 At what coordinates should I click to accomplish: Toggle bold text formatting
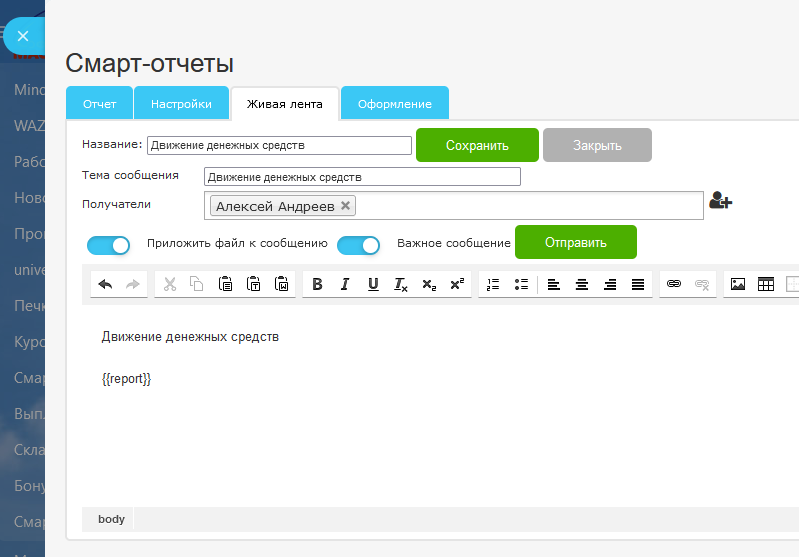[x=317, y=284]
